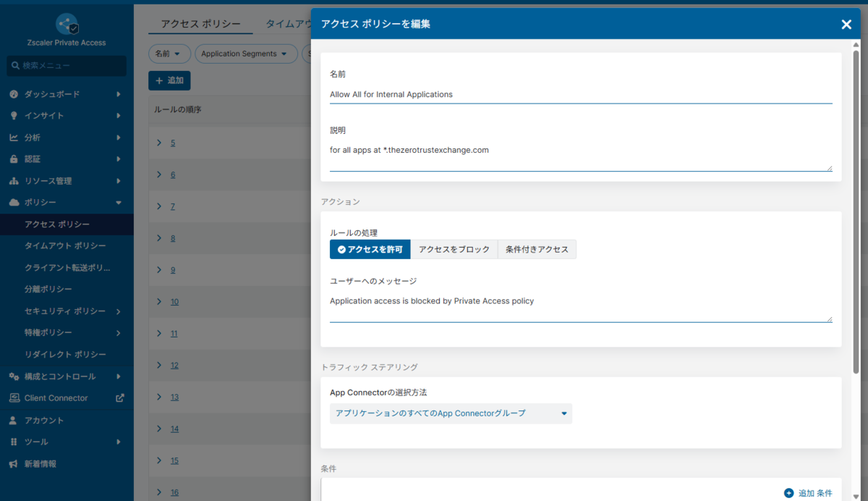Select アクセスをブロック rule action
The width and height of the screenshot is (868, 501).
point(454,250)
